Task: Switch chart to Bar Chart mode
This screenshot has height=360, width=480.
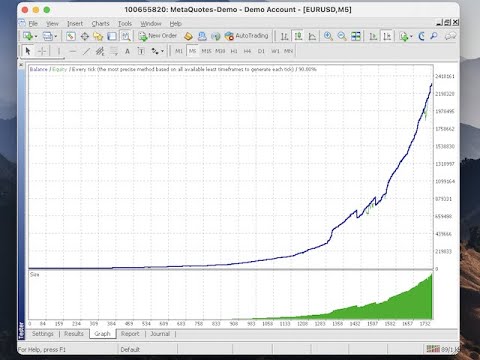Action: (x=284, y=36)
